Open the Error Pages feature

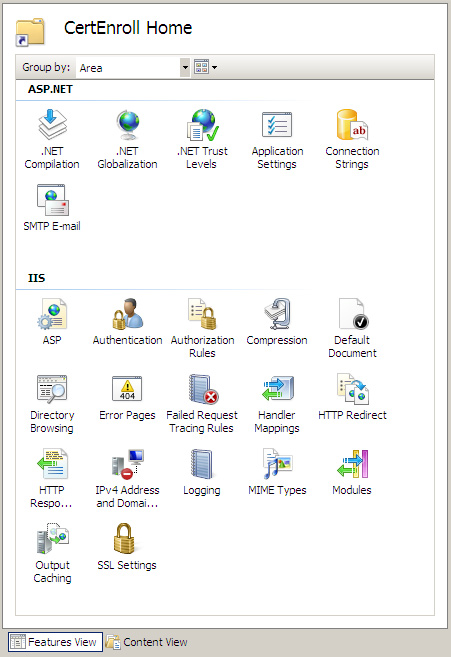click(127, 397)
